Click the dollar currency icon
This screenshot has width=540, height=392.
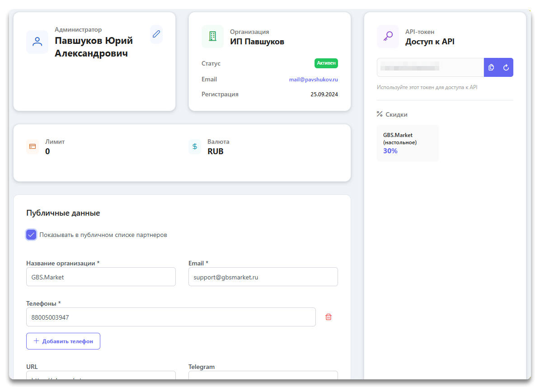[195, 146]
